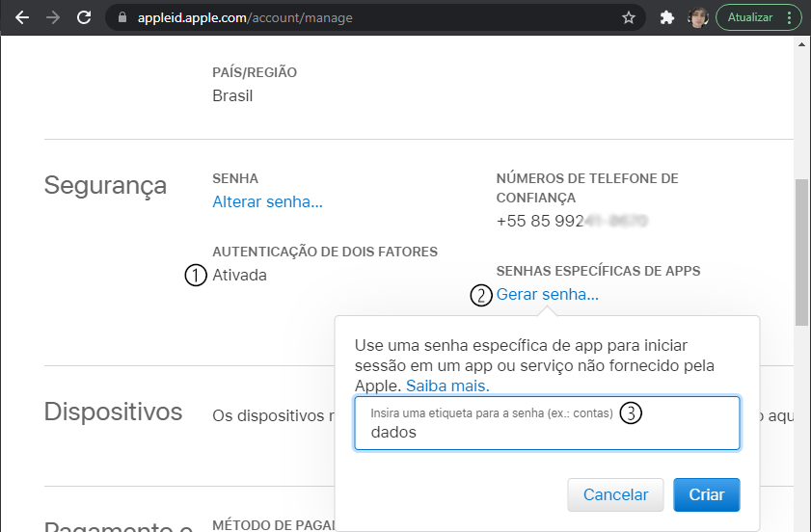811x532 pixels.
Task: Open the Saiba mais link
Action: 447,386
